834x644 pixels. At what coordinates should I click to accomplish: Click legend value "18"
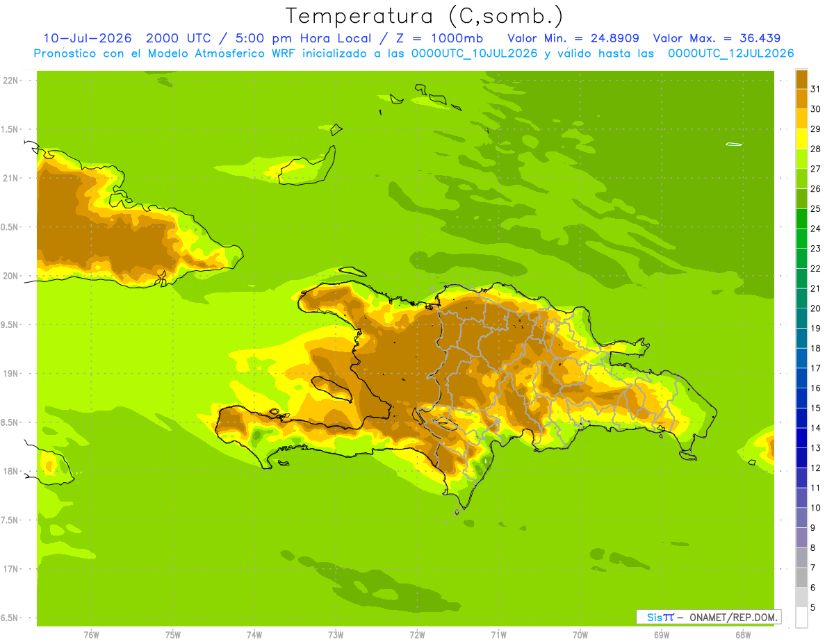coord(815,349)
